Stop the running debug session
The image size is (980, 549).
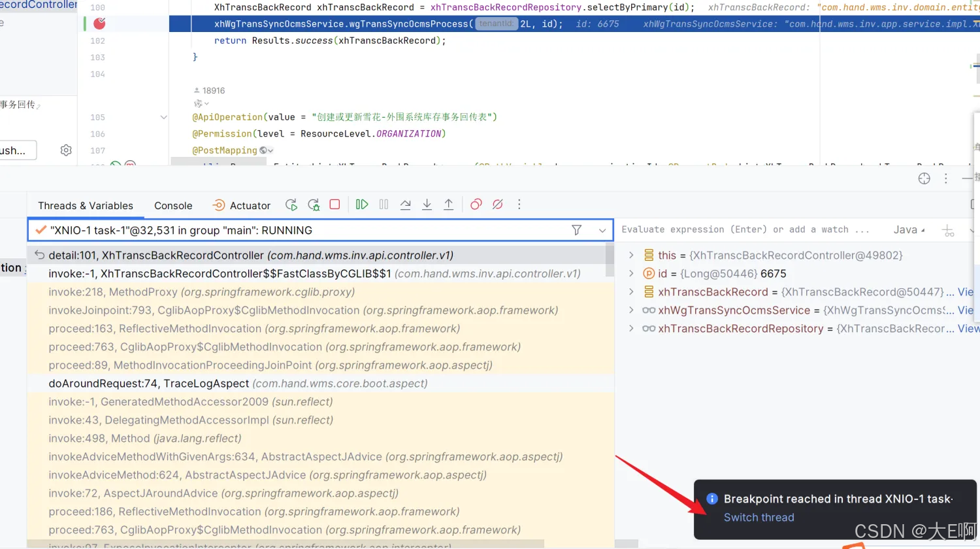click(335, 205)
